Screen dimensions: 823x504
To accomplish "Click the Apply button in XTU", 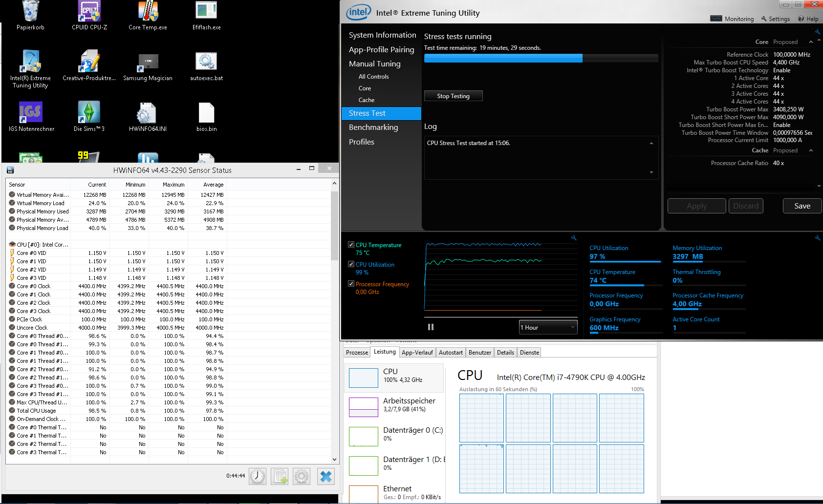I will 696,206.
